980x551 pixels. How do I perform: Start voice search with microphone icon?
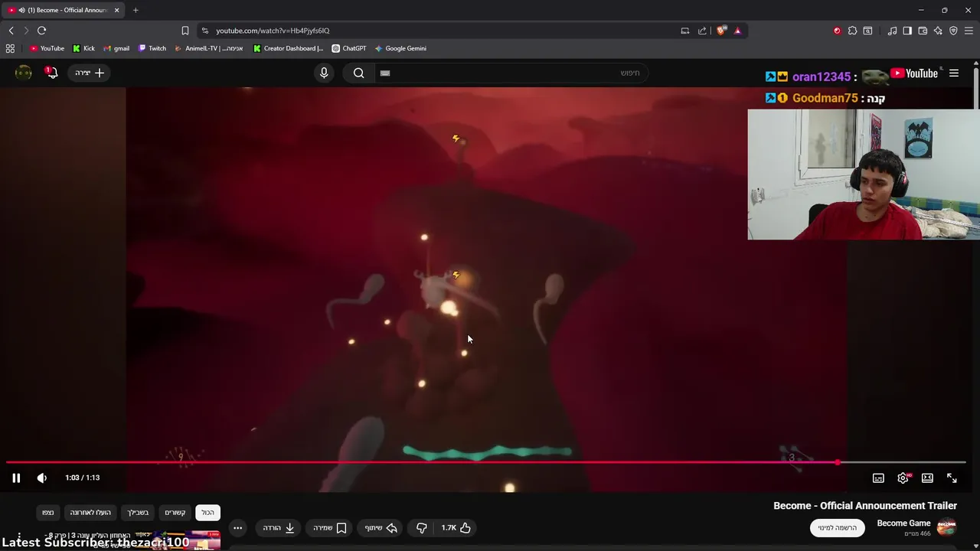[324, 73]
